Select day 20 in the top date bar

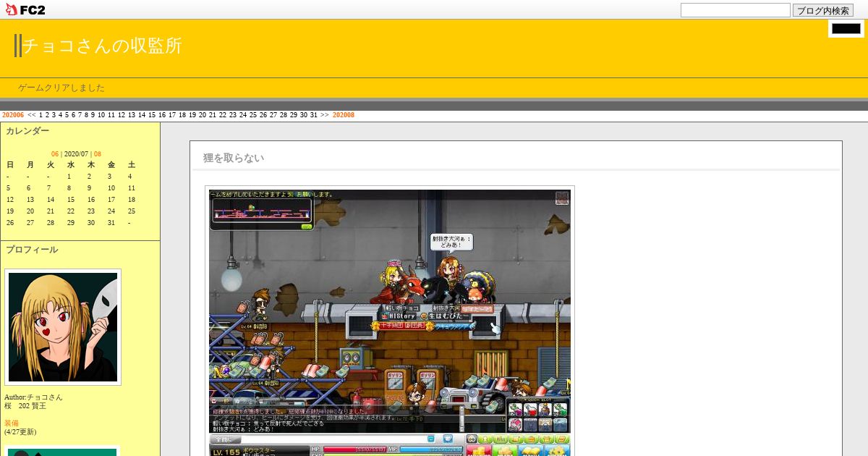(x=203, y=115)
